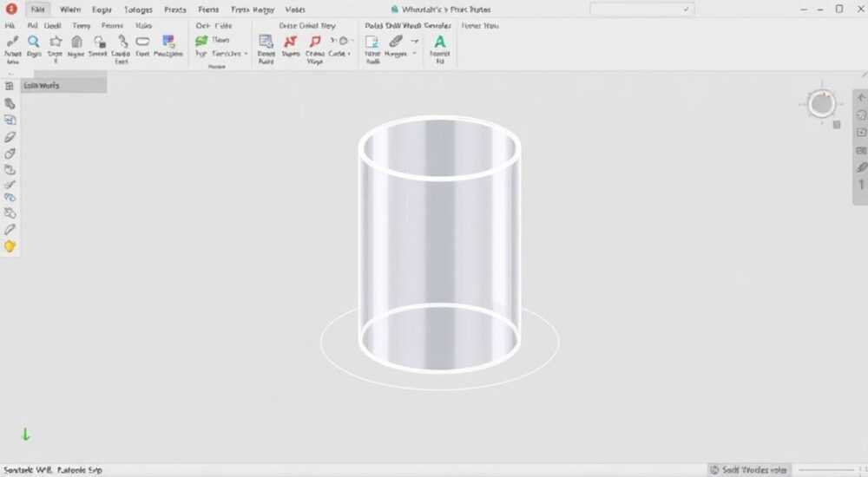The image size is (868, 477).
Task: Select the red music-note shaped ribbon icon
Action: point(315,42)
